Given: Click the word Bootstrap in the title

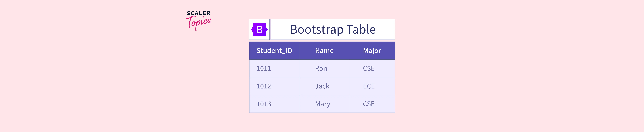Looking at the screenshot, I should 317,29.
